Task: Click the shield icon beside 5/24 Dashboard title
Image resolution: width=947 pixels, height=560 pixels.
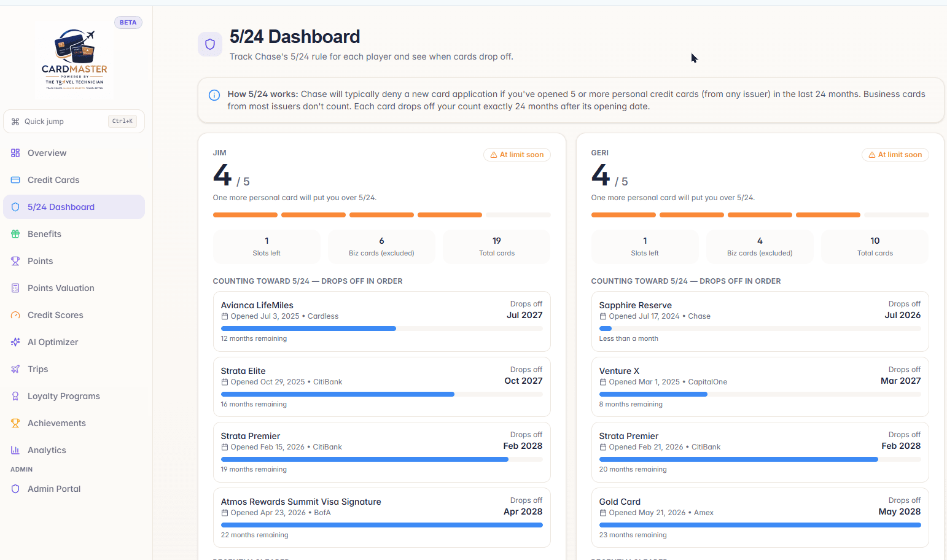Action: (x=210, y=44)
